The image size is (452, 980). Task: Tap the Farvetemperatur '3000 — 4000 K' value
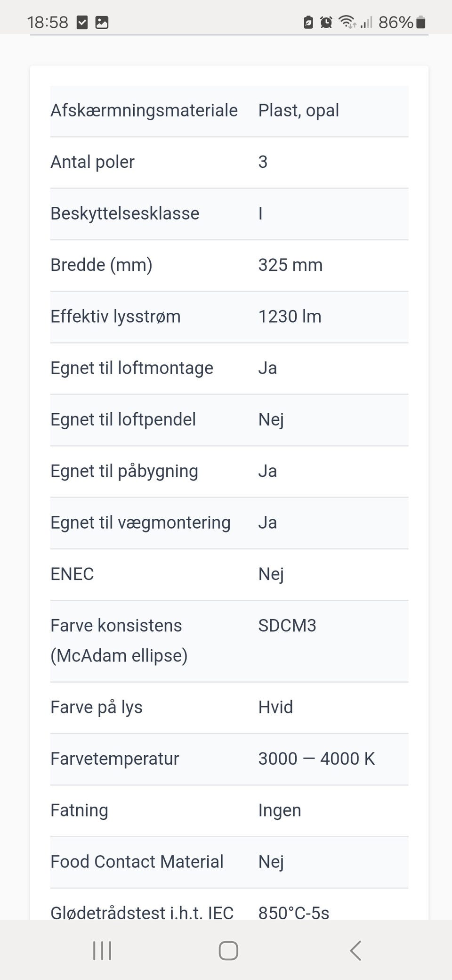316,759
